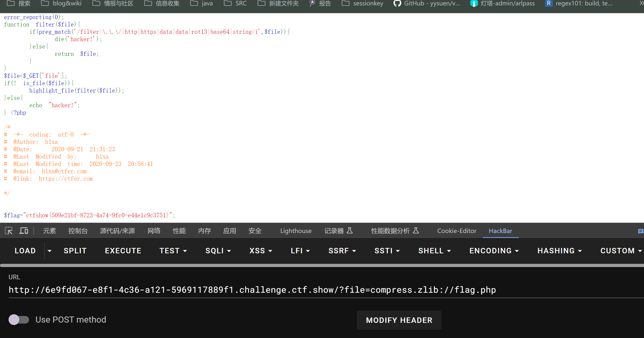Open the 报告 bookmark
The image size is (644, 338).
[x=320, y=3]
